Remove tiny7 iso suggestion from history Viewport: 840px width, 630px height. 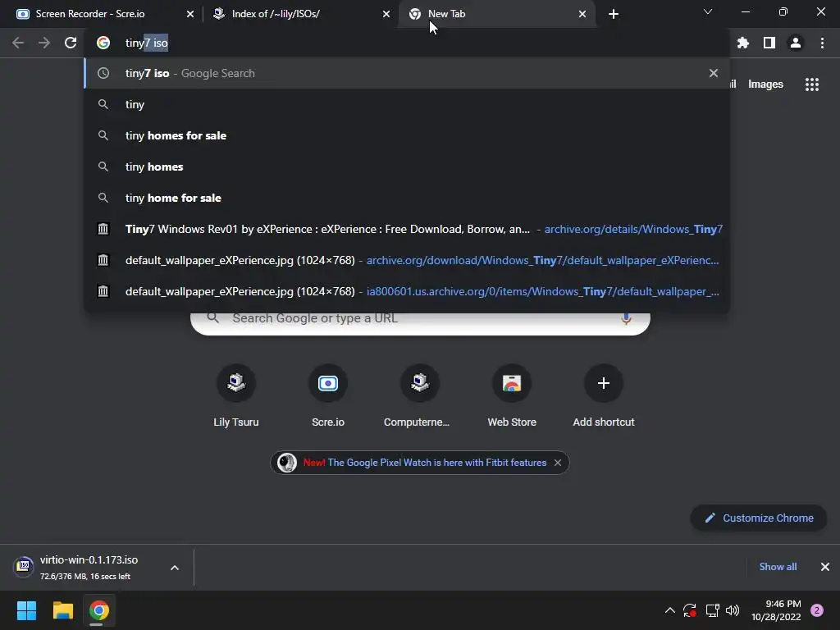(x=713, y=73)
